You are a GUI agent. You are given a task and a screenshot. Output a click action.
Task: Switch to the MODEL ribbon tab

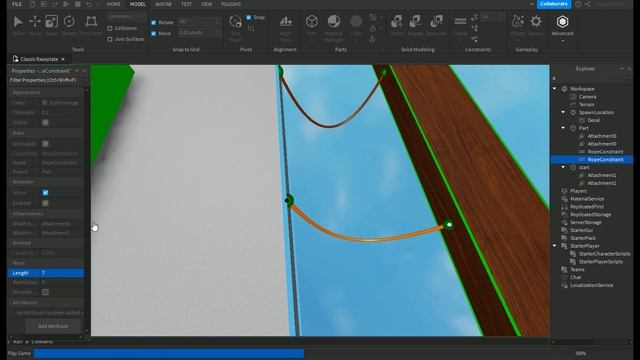138,4
